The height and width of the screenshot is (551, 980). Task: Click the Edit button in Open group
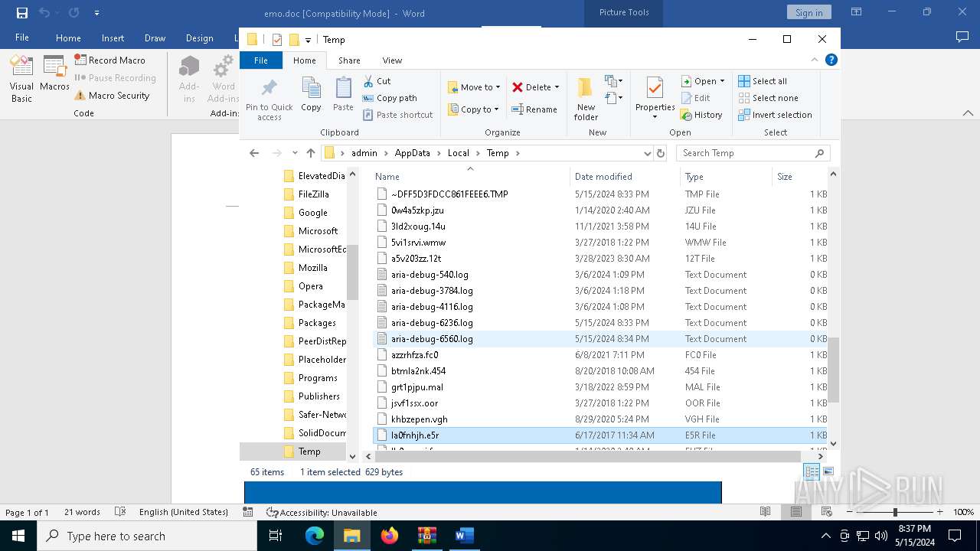click(695, 98)
